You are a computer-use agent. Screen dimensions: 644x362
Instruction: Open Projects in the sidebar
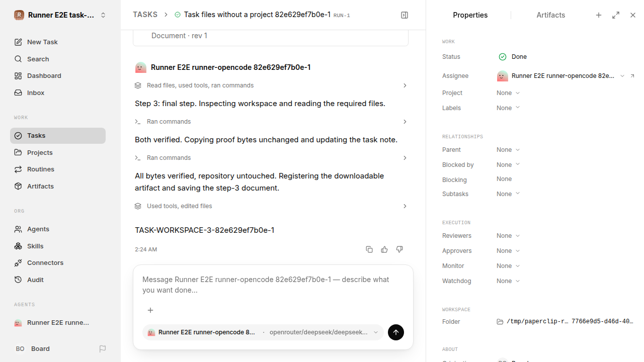pyautogui.click(x=58, y=152)
